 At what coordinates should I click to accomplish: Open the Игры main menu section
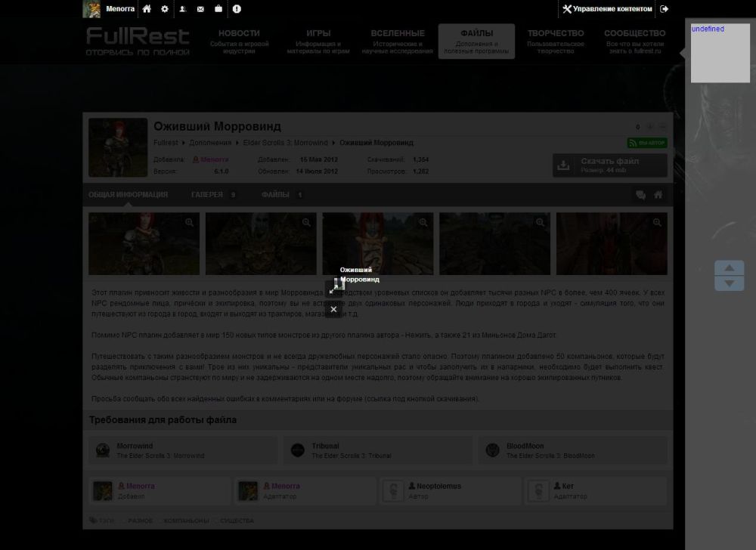[318, 41]
